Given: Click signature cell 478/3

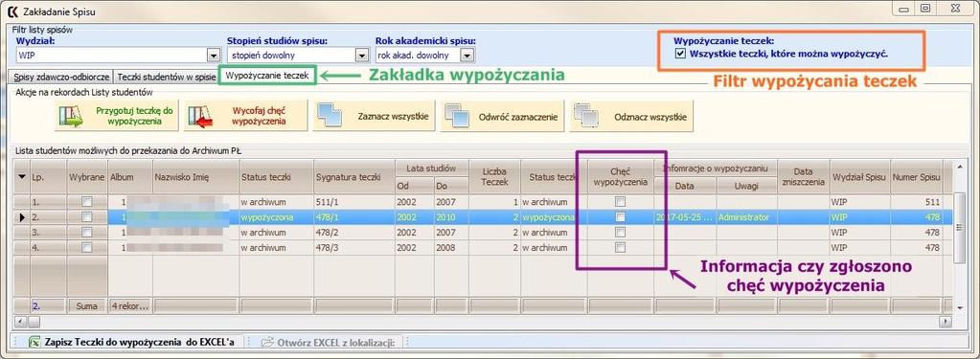Looking at the screenshot, I should pyautogui.click(x=354, y=247).
